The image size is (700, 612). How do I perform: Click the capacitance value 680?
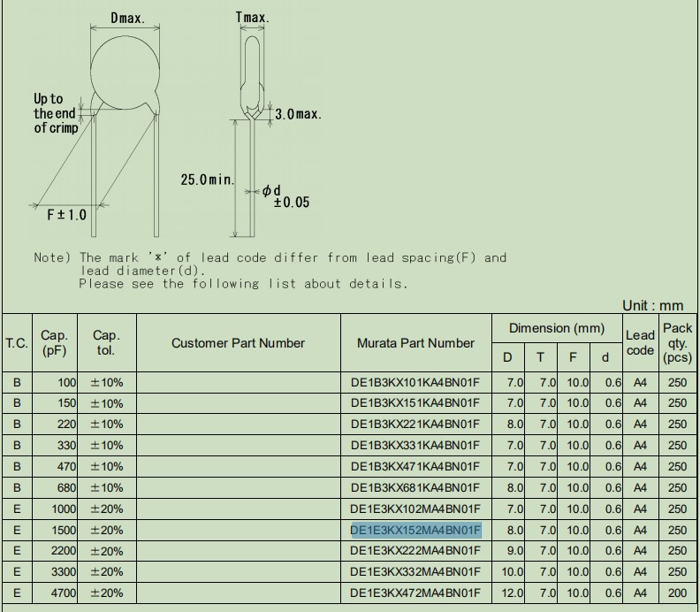pos(66,488)
